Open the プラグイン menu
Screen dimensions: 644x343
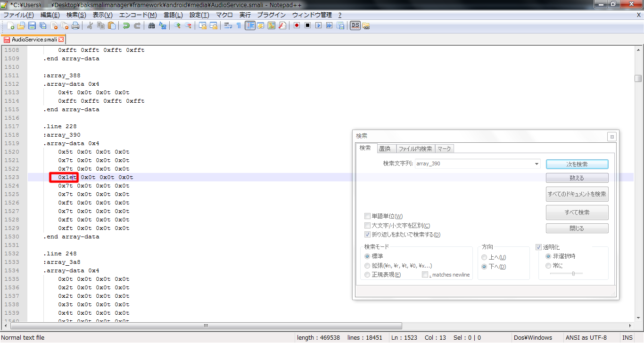coord(272,15)
